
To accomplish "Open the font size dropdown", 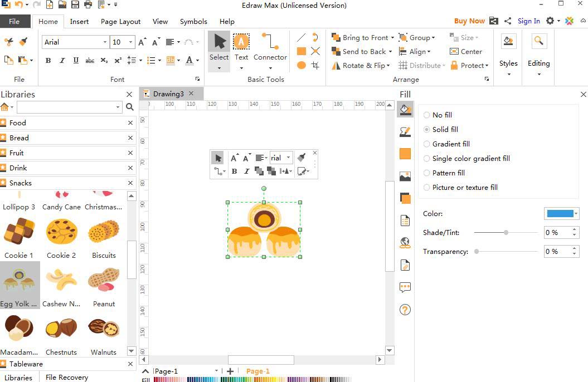I will (x=130, y=42).
